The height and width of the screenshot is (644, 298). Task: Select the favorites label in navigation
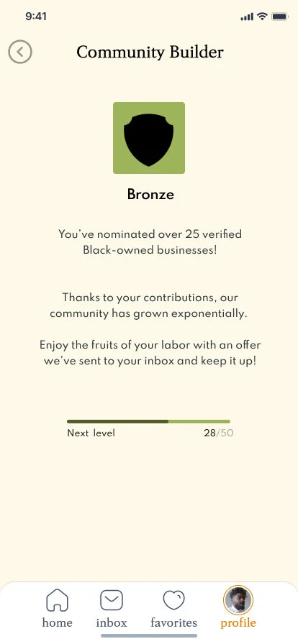173,622
